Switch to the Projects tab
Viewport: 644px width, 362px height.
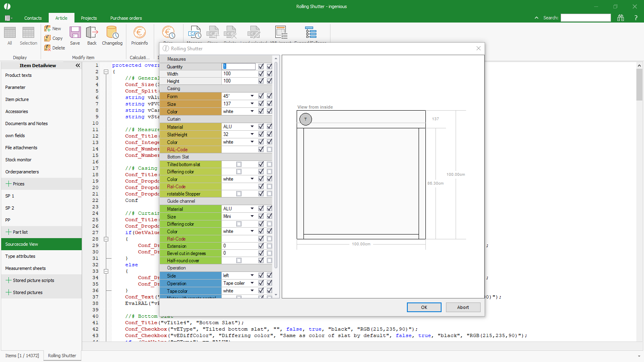coord(89,18)
